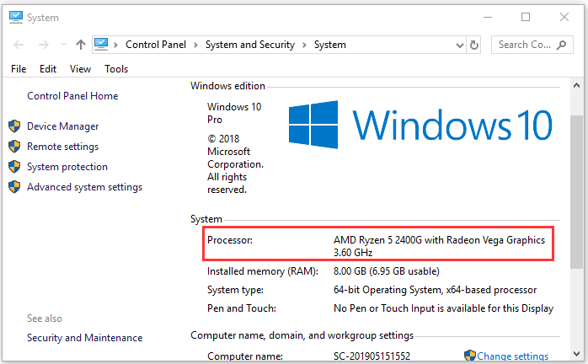This screenshot has height=364, width=588.
Task: Open the Tools menu
Action: (x=116, y=69)
